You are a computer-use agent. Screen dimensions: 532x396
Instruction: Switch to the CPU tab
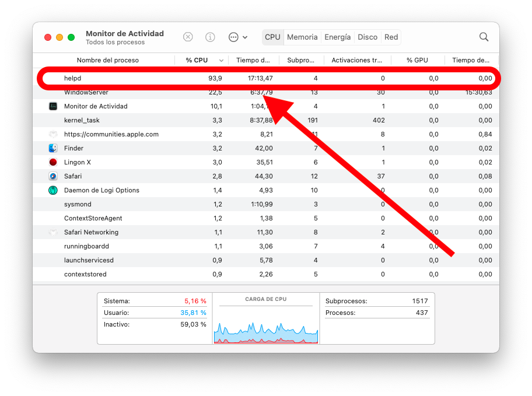272,37
